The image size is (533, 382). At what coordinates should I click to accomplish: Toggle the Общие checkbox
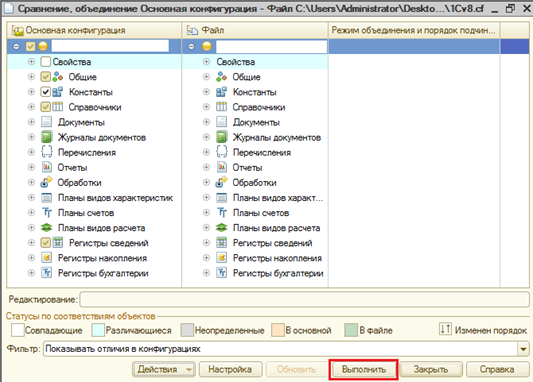pos(46,77)
